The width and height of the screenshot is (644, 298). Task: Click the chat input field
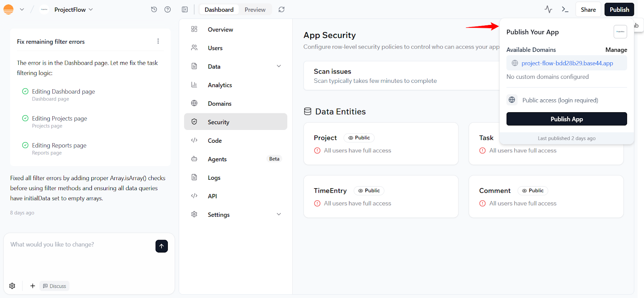pyautogui.click(x=80, y=245)
